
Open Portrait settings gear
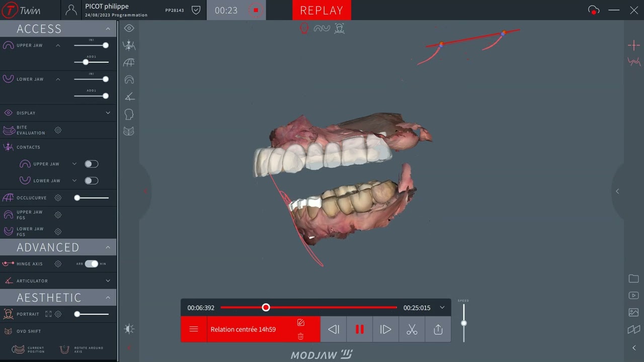tap(58, 314)
